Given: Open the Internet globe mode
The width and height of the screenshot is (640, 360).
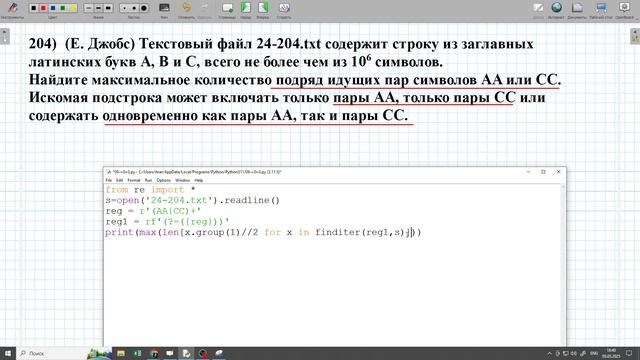Looking at the screenshot, I should click(556, 9).
